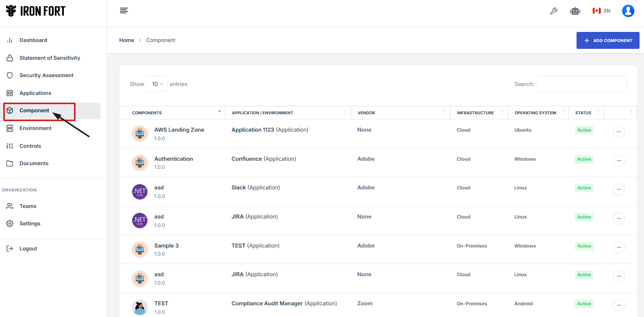Click the hamburger menu collapse icon
Screen dimensions: 644x317
[124, 11]
